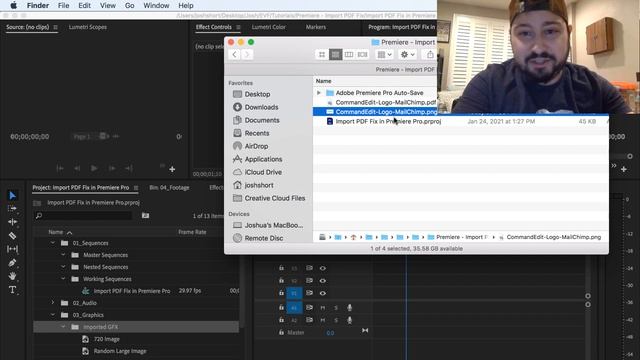Toggle V3 track output eye
The height and width of the screenshot is (360, 640).
322,268
